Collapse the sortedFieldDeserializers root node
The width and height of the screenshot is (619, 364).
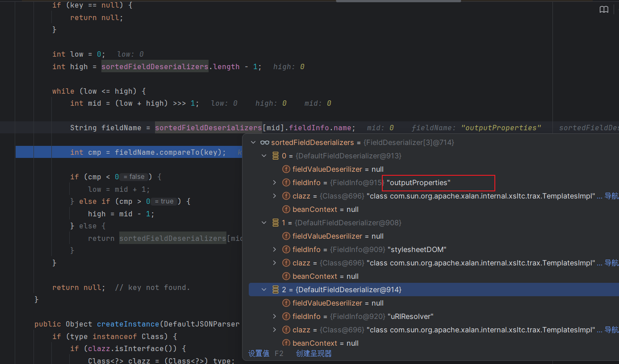[254, 142]
